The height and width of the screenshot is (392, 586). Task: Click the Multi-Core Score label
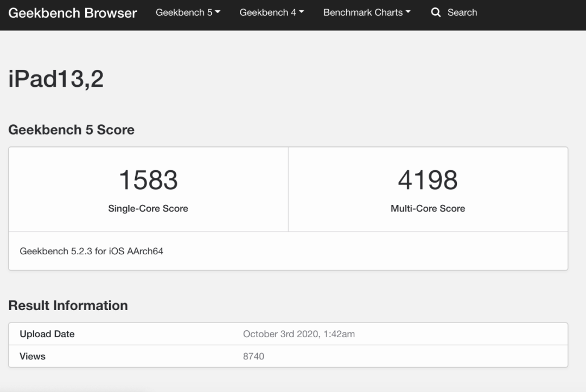(x=428, y=208)
